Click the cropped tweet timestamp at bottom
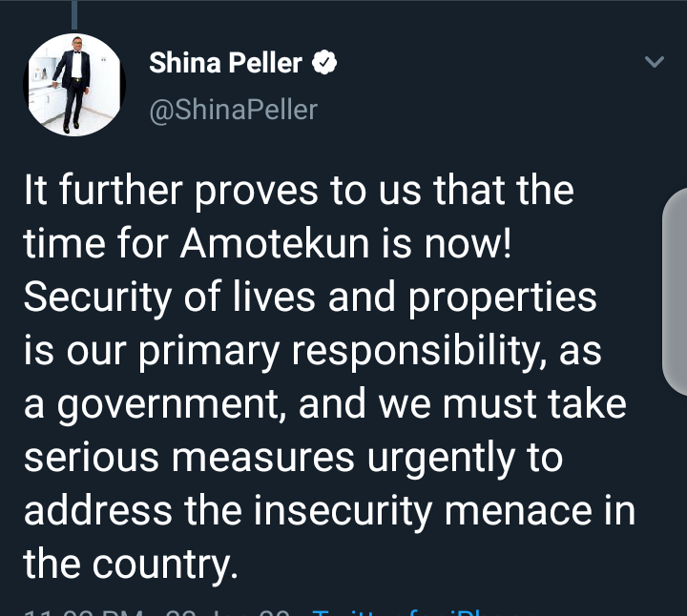 click(x=83, y=612)
